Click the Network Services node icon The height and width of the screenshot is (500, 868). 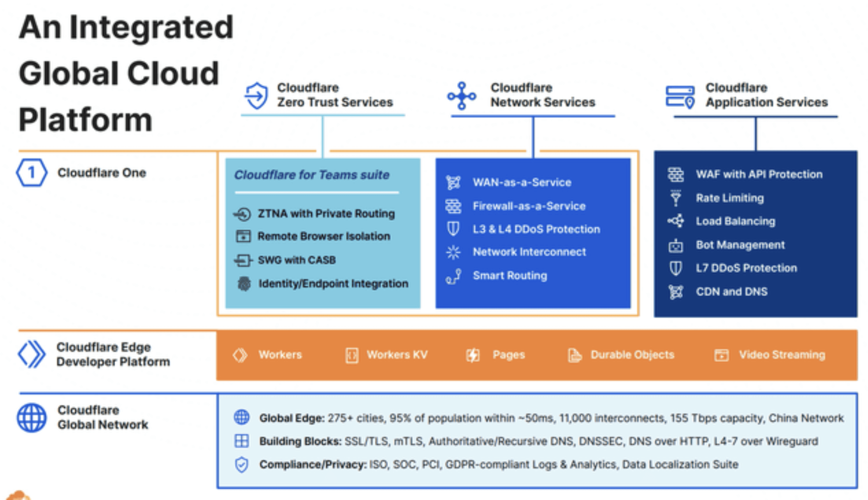[462, 96]
